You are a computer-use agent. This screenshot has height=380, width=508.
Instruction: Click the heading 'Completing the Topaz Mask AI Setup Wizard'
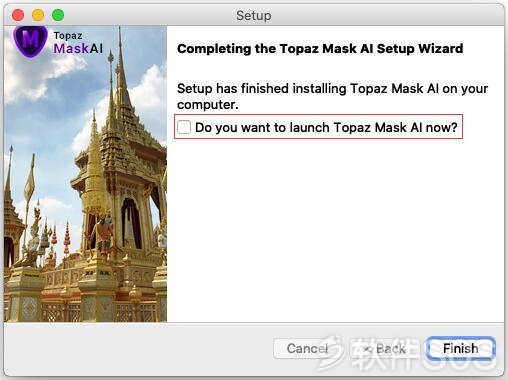(320, 49)
